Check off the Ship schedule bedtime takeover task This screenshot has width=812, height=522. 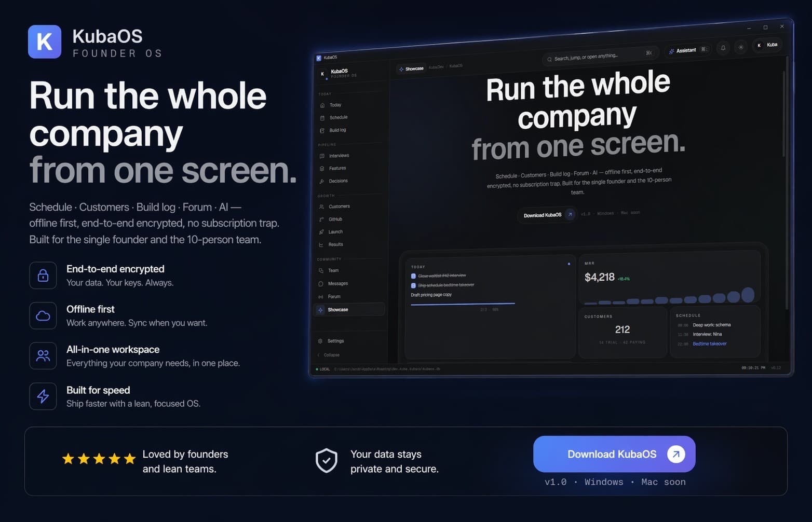click(x=414, y=285)
